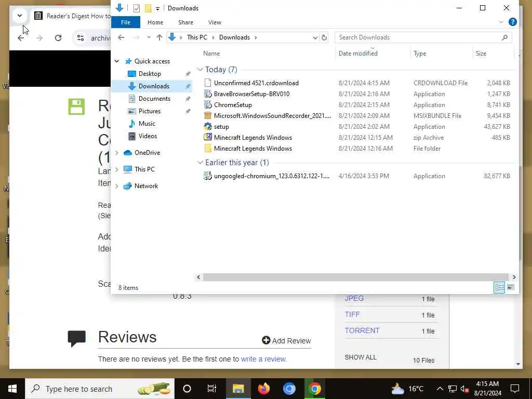532x399 pixels.
Task: Expand the This PC tree node
Action: point(117,169)
